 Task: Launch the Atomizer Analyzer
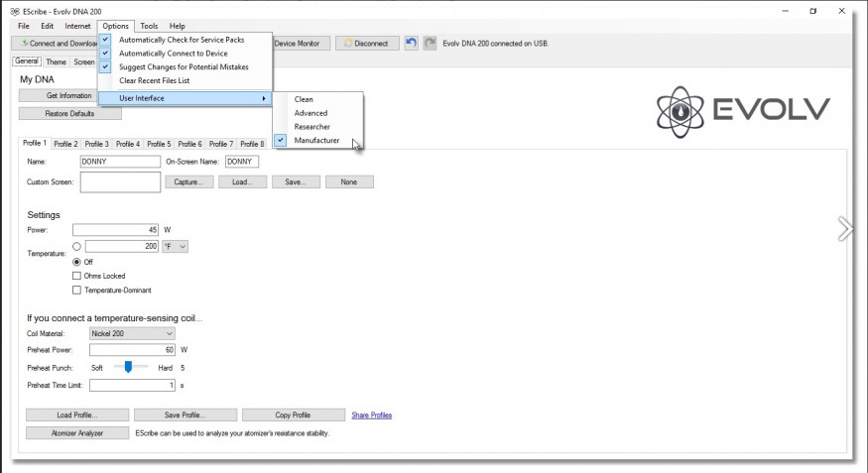pos(77,433)
